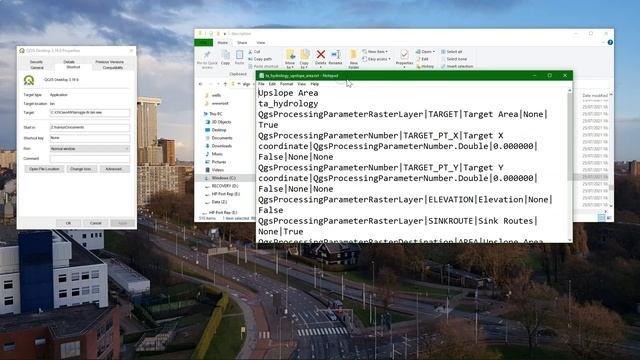The width and height of the screenshot is (640, 360).
Task: Click Cut in the Clipboard group
Action: click(x=254, y=52)
